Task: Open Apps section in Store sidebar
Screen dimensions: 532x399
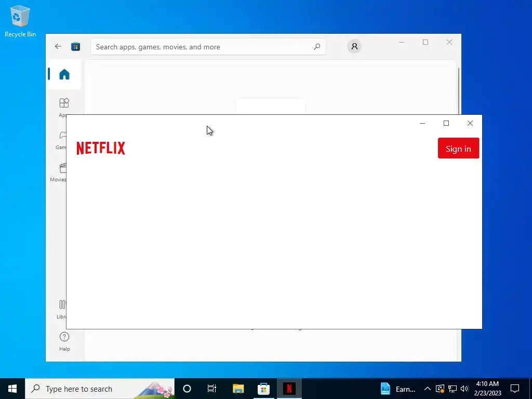Action: [x=63, y=107]
